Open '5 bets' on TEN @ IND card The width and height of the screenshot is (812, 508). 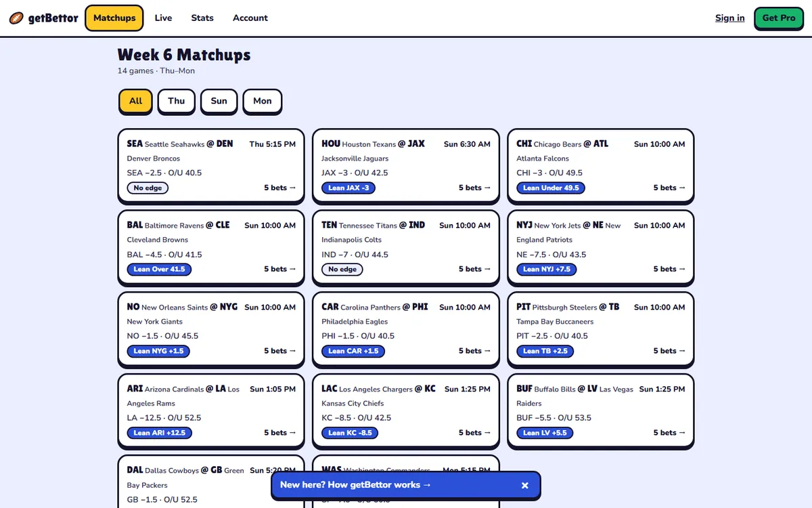coord(475,269)
